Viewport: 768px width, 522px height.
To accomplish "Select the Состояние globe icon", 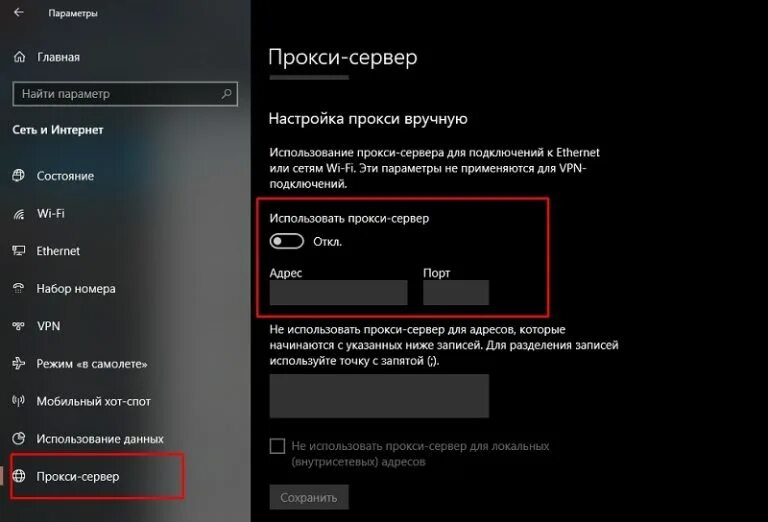I will pyautogui.click(x=19, y=175).
